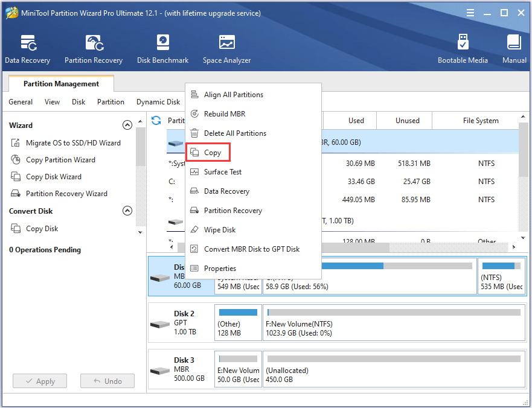Select the C: partition row in the list
532x408 pixels.
tap(342, 182)
